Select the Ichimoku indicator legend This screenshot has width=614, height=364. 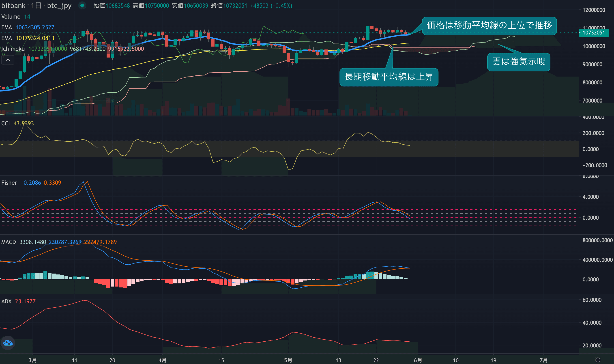point(13,49)
